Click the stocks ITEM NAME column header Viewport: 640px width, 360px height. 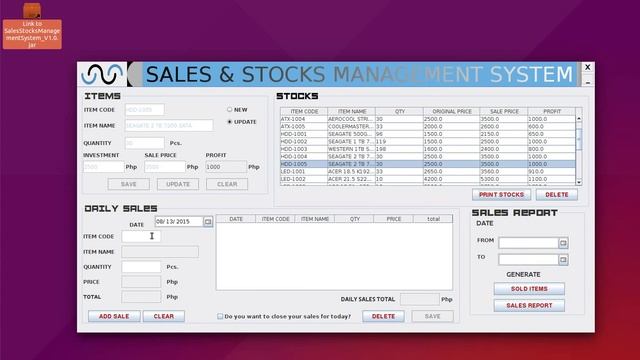351,111
